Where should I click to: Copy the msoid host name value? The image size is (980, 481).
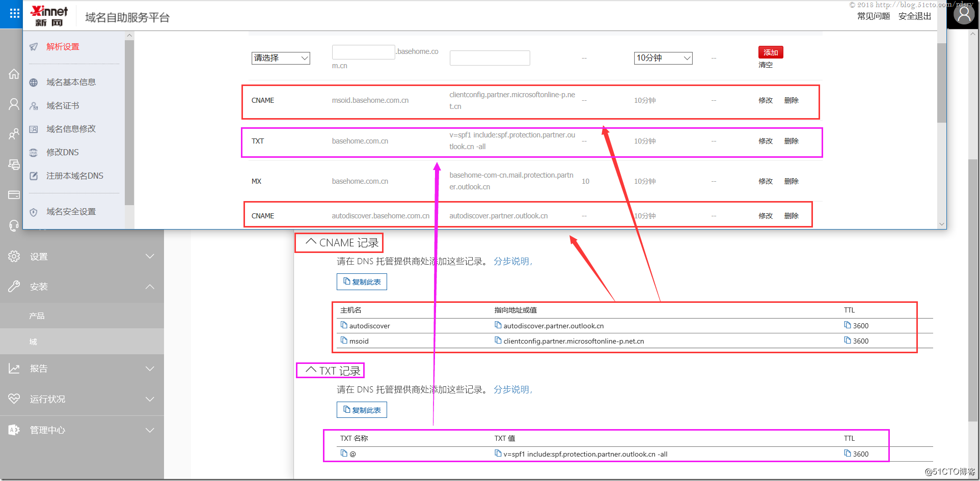(344, 341)
